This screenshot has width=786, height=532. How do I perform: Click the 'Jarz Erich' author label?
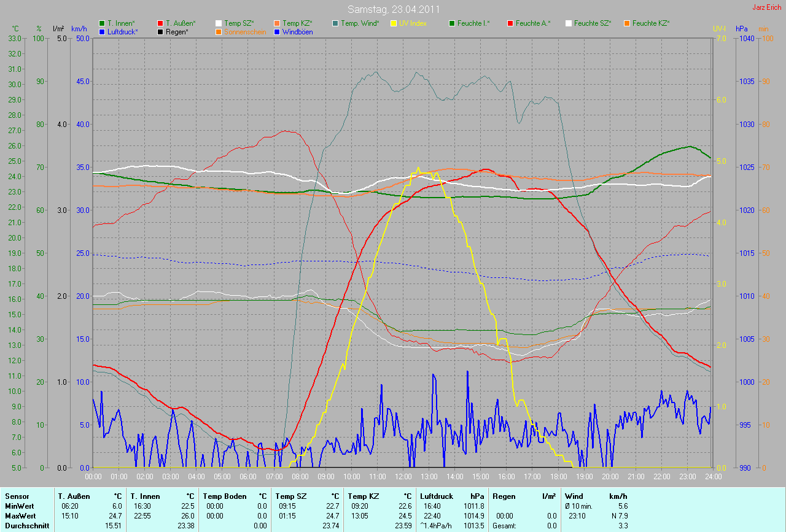[768, 7]
